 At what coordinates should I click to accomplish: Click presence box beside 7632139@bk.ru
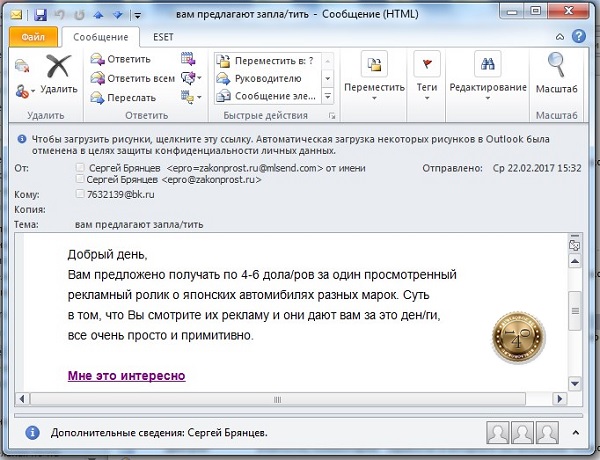coord(80,194)
